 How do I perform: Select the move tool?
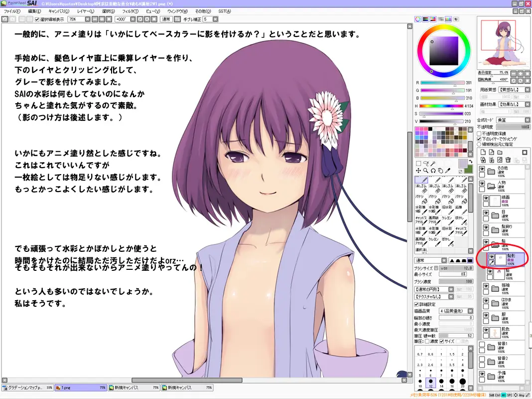(418, 171)
